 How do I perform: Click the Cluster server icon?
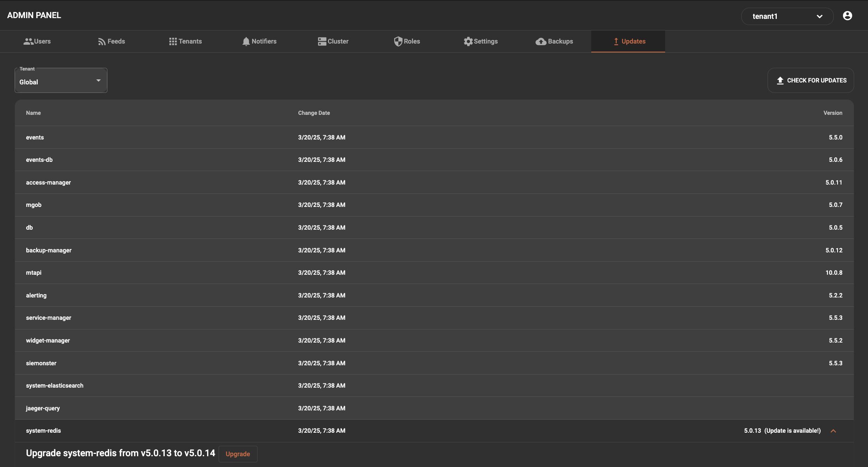pos(322,42)
